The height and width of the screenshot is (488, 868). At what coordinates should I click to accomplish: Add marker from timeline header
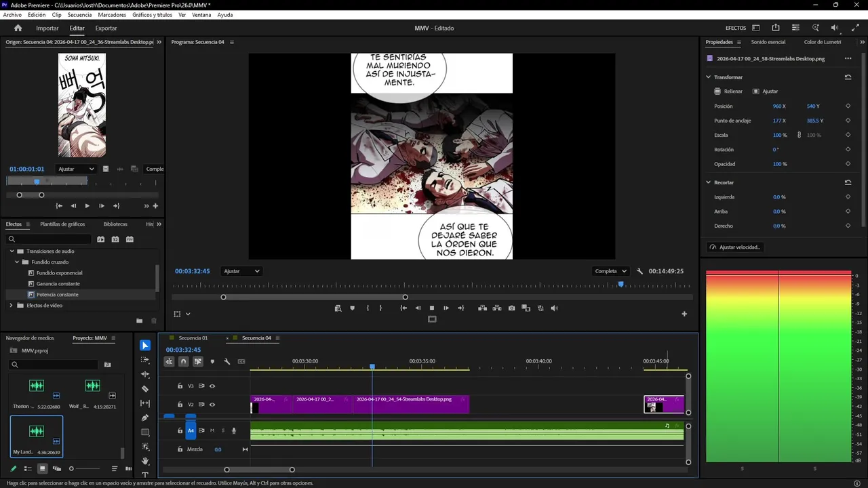coord(212,361)
